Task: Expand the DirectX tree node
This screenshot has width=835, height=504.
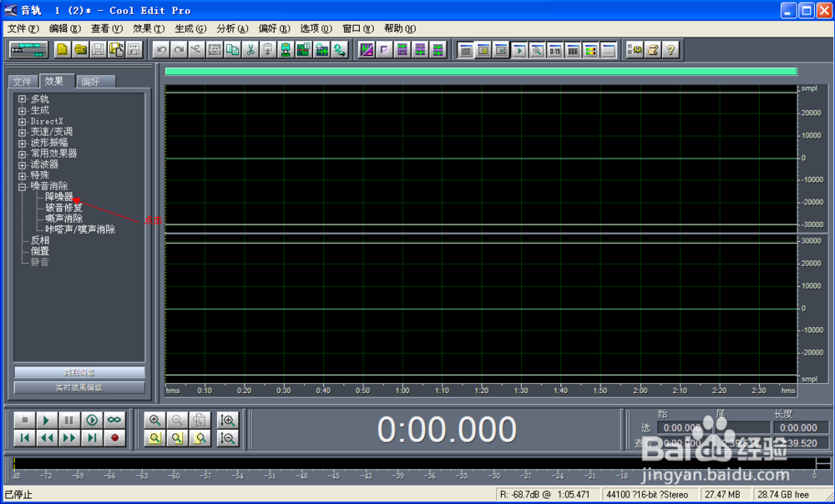Action: point(22,121)
